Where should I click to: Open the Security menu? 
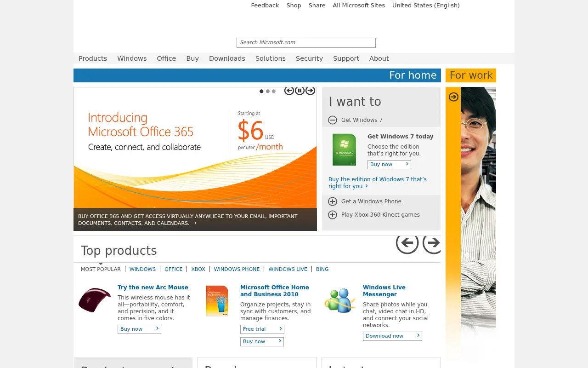click(x=309, y=58)
